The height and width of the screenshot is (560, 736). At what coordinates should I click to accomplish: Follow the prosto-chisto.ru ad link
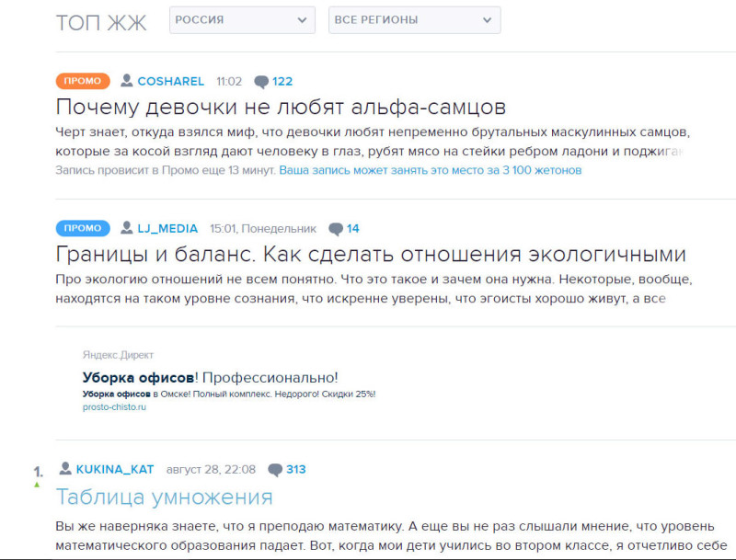114,407
